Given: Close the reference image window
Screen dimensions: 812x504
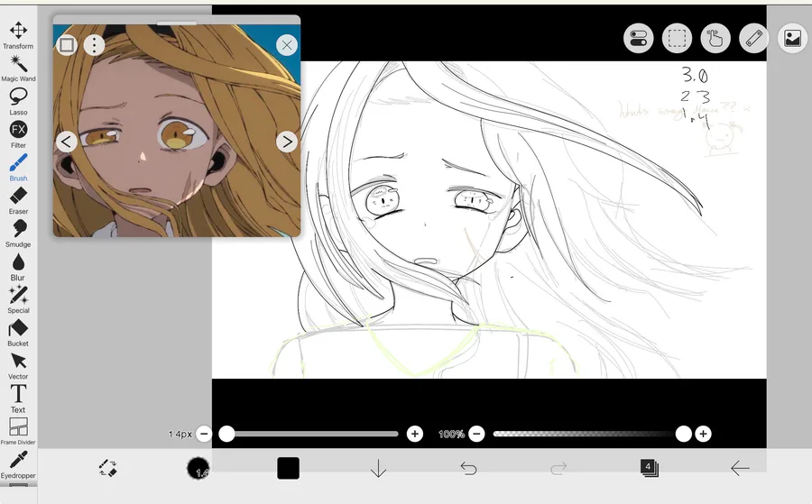Looking at the screenshot, I should click(x=287, y=45).
